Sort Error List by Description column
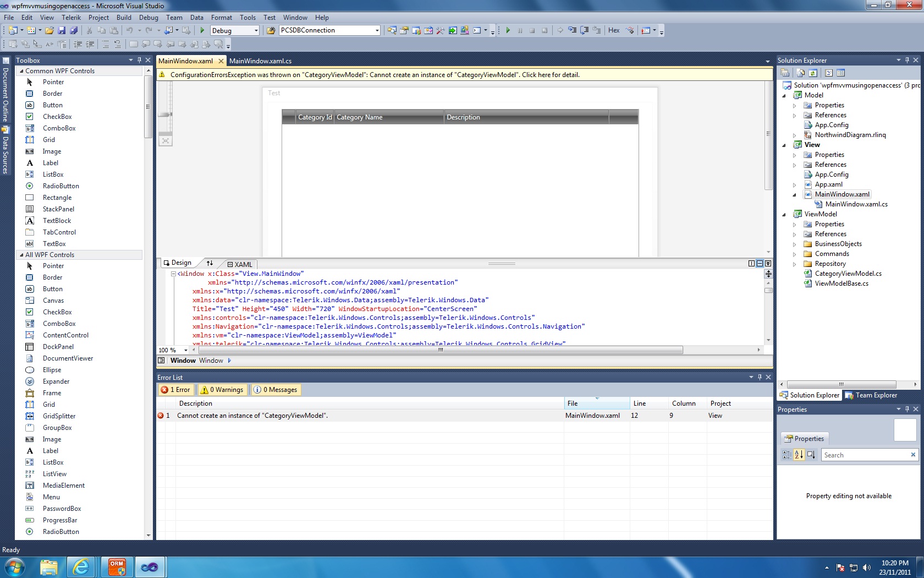This screenshot has width=924, height=578. point(370,403)
